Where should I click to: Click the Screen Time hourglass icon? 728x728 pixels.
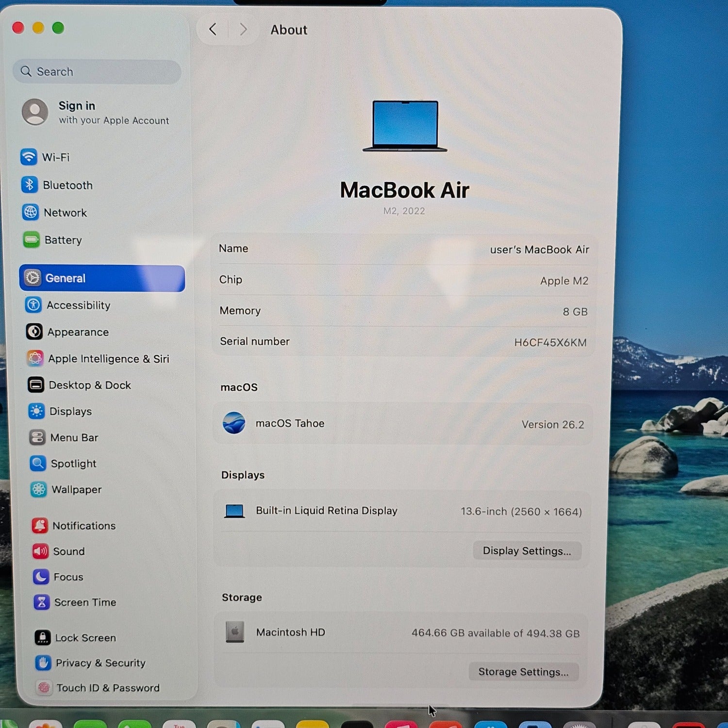[x=42, y=602]
